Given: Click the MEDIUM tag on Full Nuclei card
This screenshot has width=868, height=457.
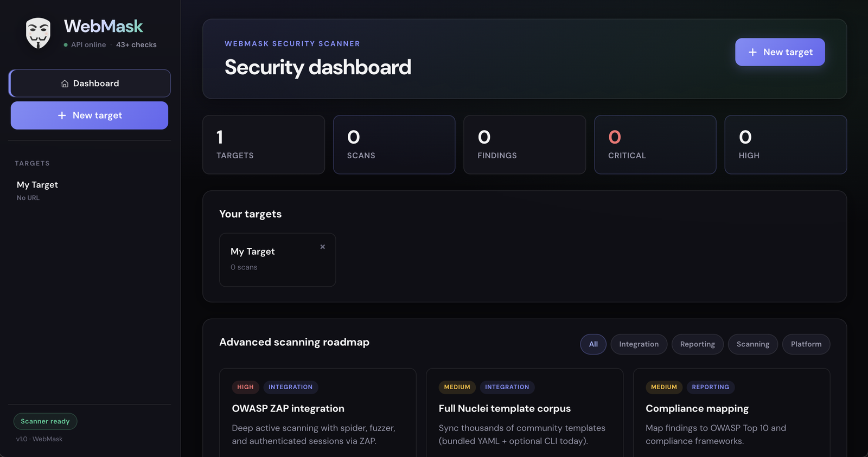Looking at the screenshot, I should (457, 387).
